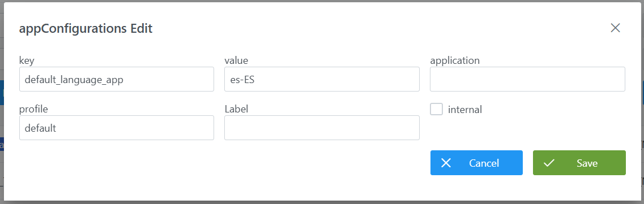
Task: Click the "profile" field label
Action: (x=33, y=110)
